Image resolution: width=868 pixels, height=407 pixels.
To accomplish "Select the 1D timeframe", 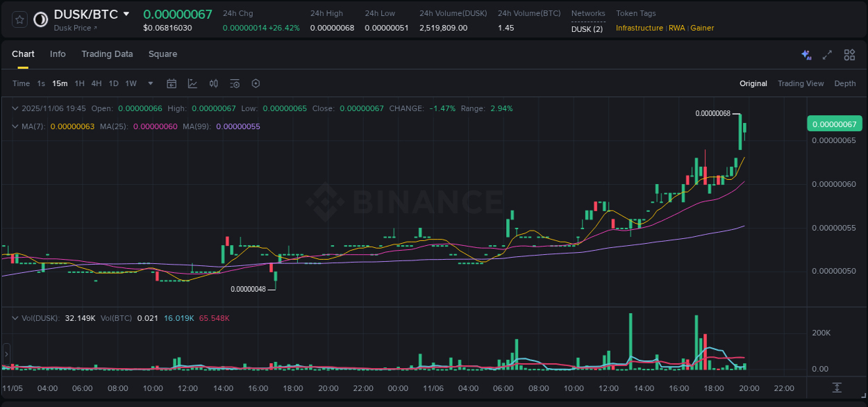I will (x=113, y=83).
